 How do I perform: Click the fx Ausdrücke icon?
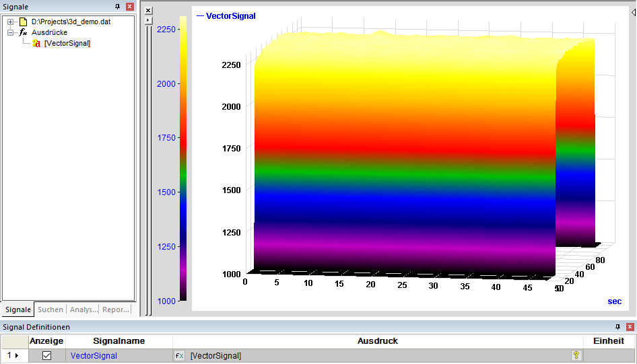click(x=23, y=32)
